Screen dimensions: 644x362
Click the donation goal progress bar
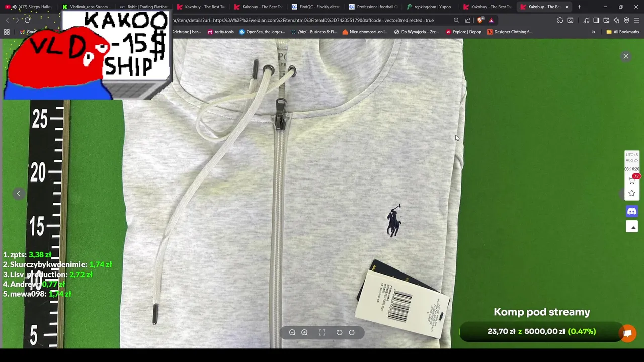pyautogui.click(x=541, y=331)
